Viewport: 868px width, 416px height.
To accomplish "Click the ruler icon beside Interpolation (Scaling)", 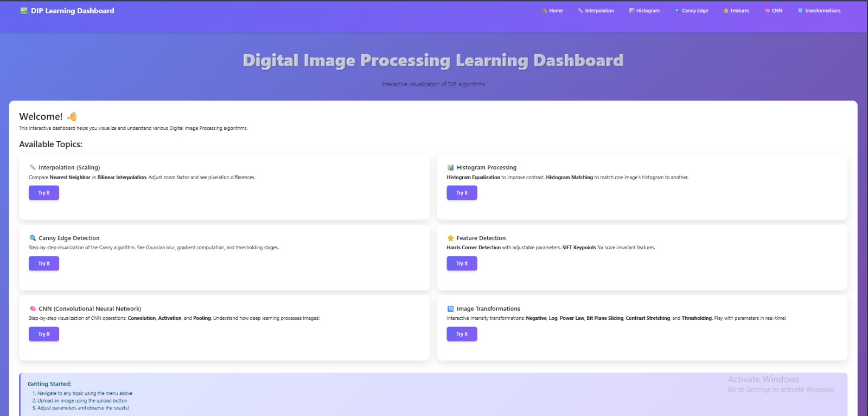I will point(33,168).
